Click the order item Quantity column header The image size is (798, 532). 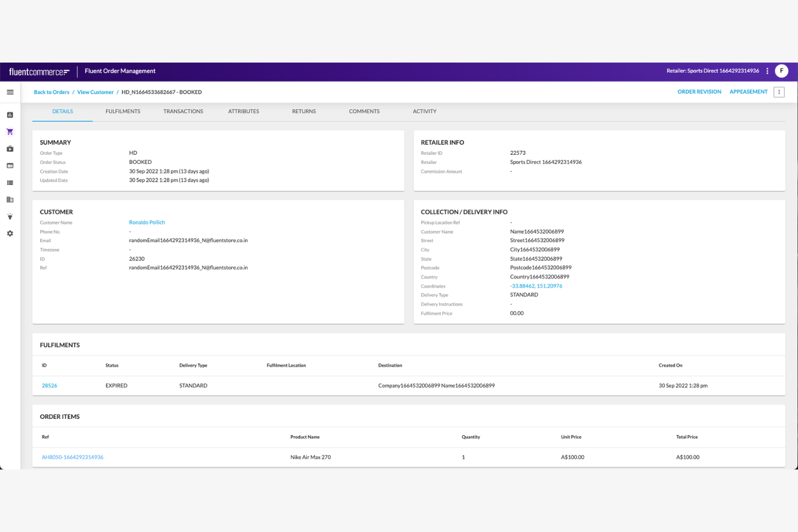point(471,437)
